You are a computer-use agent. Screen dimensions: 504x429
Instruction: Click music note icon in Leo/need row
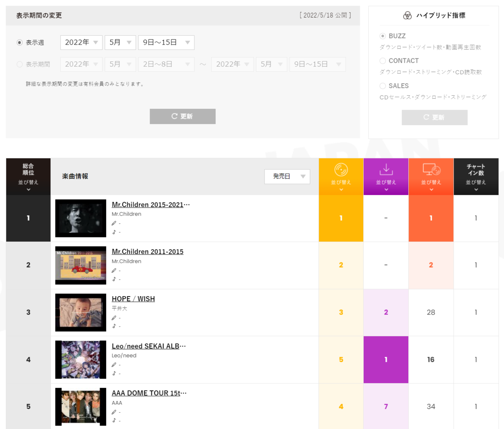[x=114, y=373]
